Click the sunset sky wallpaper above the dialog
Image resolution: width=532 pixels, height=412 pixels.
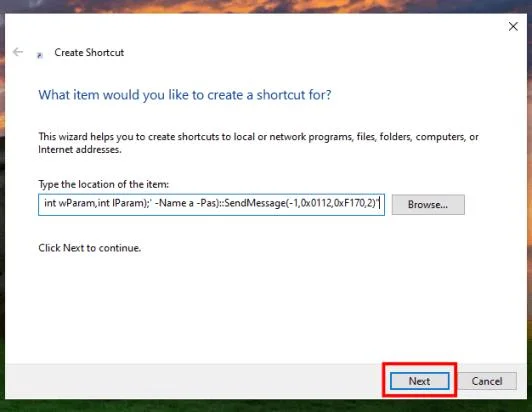(x=265, y=6)
